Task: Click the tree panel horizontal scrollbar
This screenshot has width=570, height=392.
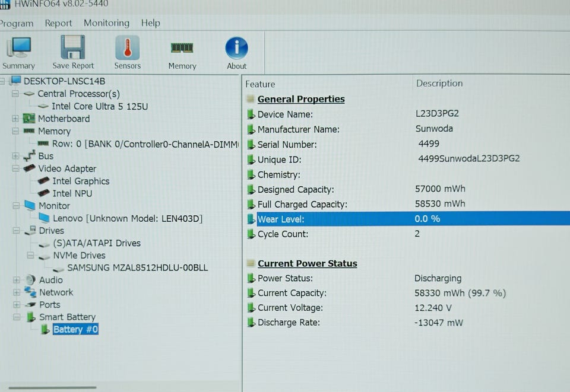Action: 52,387
